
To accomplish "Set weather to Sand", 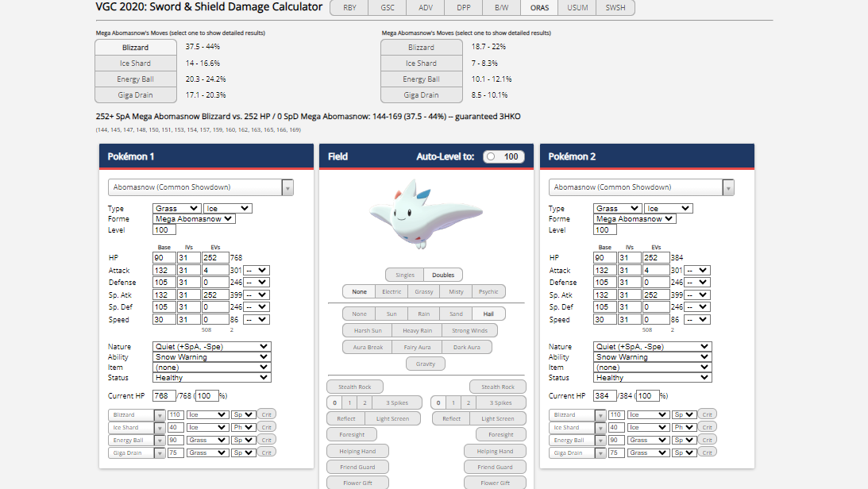I will (x=456, y=314).
